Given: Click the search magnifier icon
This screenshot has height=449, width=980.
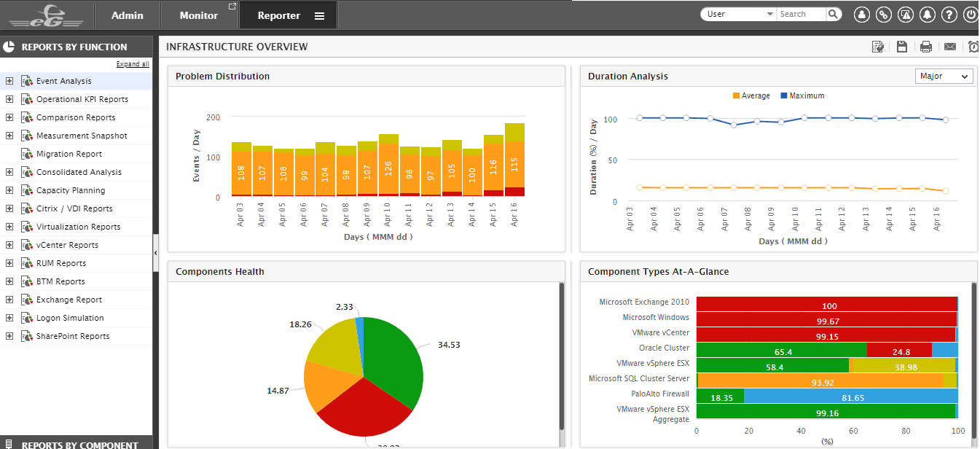Looking at the screenshot, I should pos(834,14).
